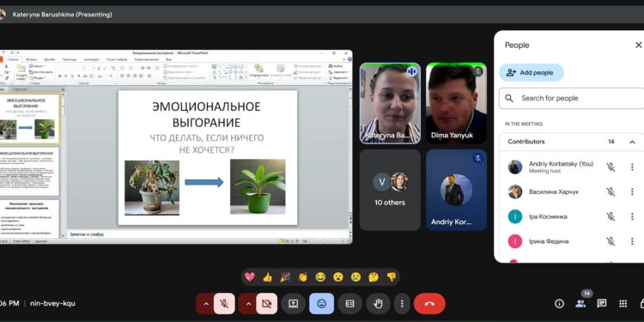The width and height of the screenshot is (644, 322).
Task: Select the Дизайн ribbon tab in PowerPoint
Action: [x=50, y=59]
